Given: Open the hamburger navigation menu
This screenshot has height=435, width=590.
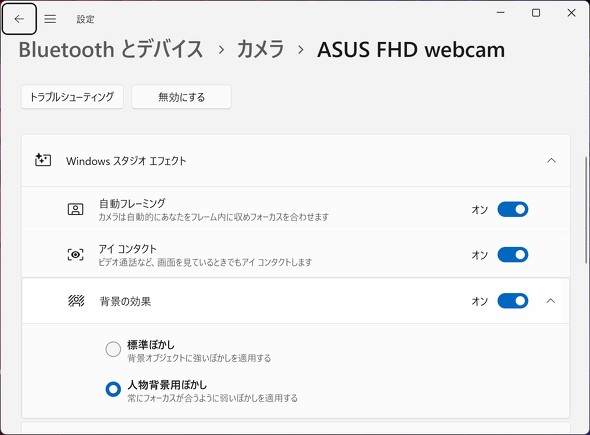Looking at the screenshot, I should (x=50, y=19).
